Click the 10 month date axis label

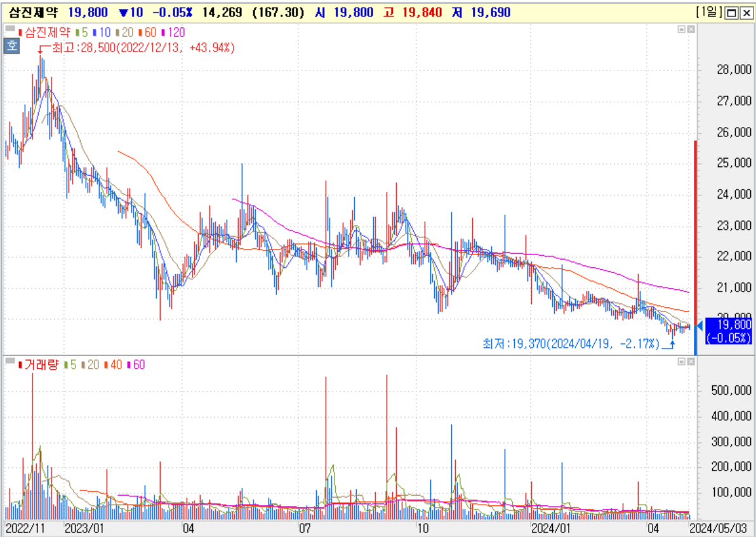422,528
